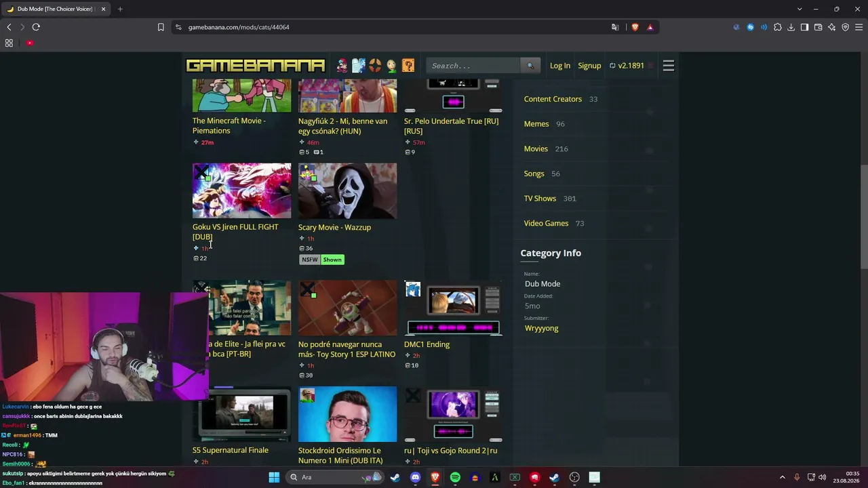Open Brave VPN shield icon
Viewport: 868px width, 488px height.
[846, 27]
